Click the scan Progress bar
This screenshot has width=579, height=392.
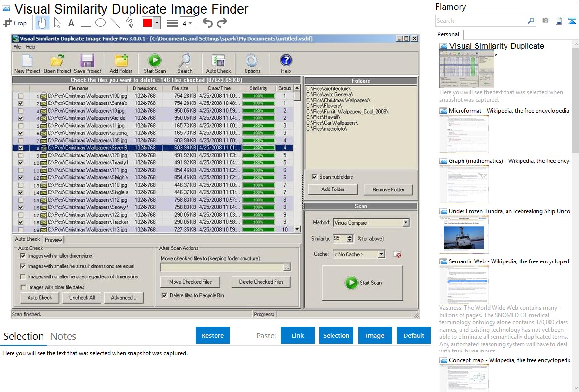pos(344,314)
